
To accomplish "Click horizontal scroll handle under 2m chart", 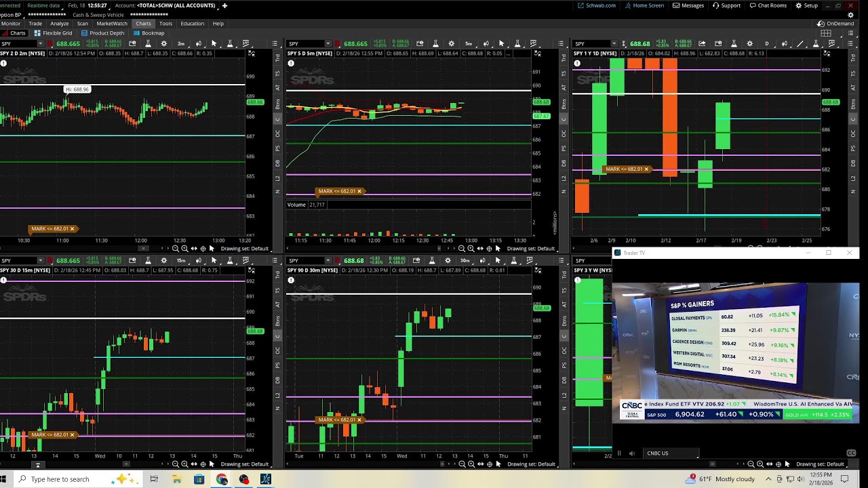I will click(x=143, y=249).
